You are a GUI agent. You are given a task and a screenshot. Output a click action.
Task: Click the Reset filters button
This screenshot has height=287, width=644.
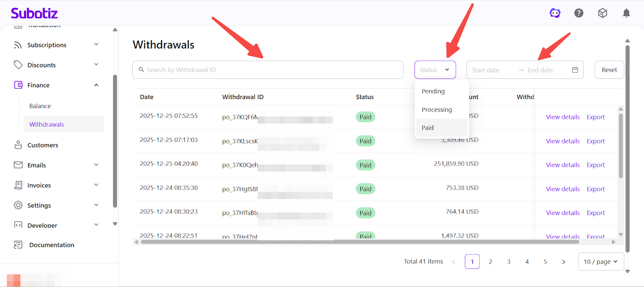point(609,70)
